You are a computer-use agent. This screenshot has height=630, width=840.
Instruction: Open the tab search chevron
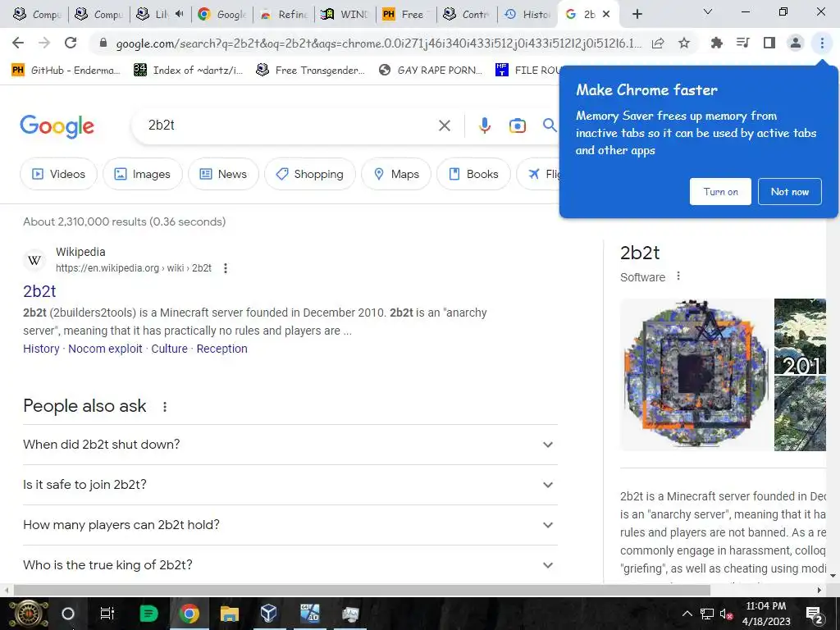pos(708,11)
